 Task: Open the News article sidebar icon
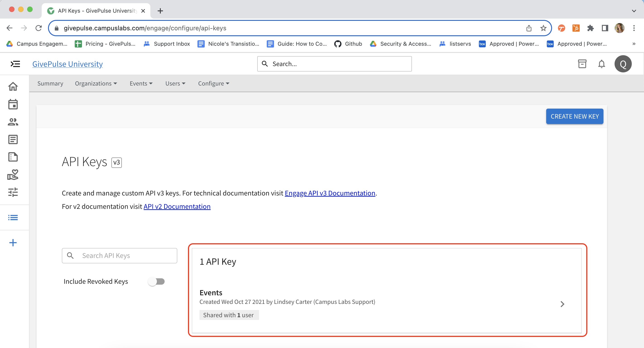tap(13, 139)
